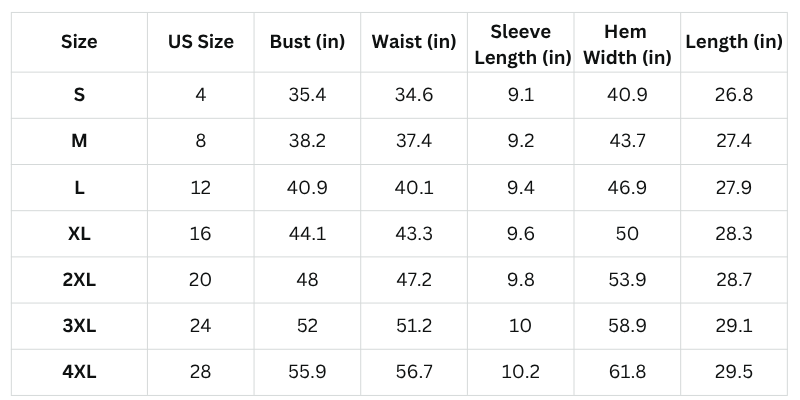This screenshot has width=800, height=400.
Task: Select the Hem Width (in) header
Action: [x=627, y=44]
